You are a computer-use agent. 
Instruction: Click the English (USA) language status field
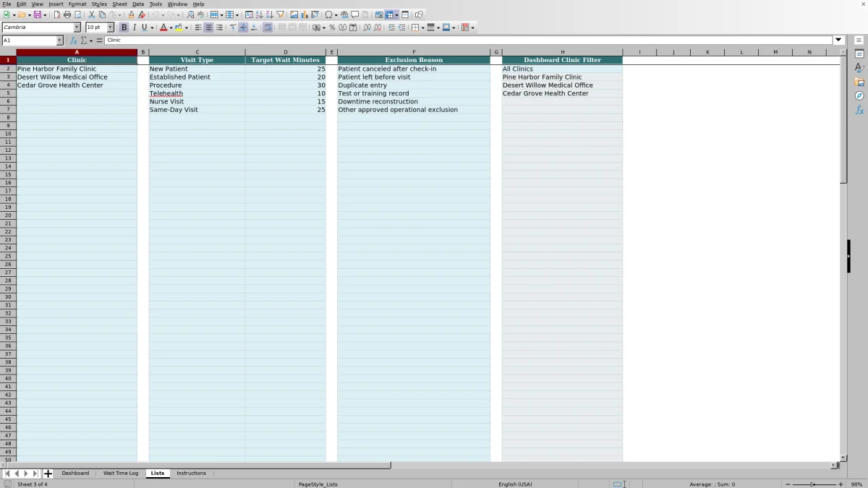(x=515, y=484)
